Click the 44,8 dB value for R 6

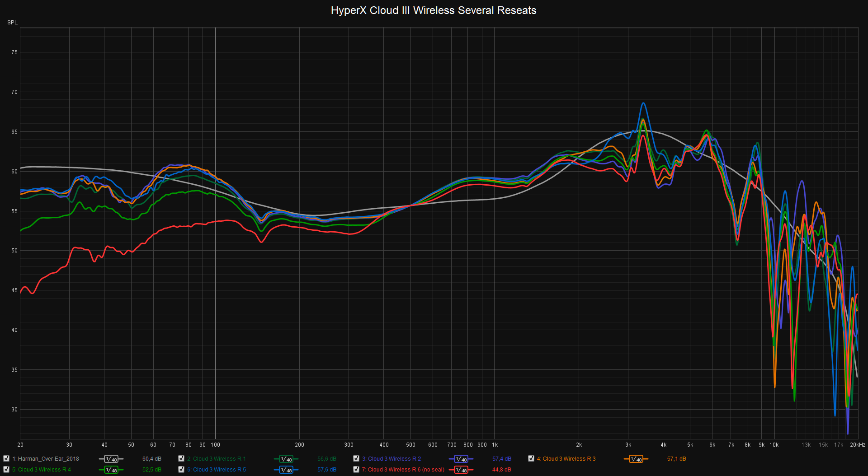(502, 469)
